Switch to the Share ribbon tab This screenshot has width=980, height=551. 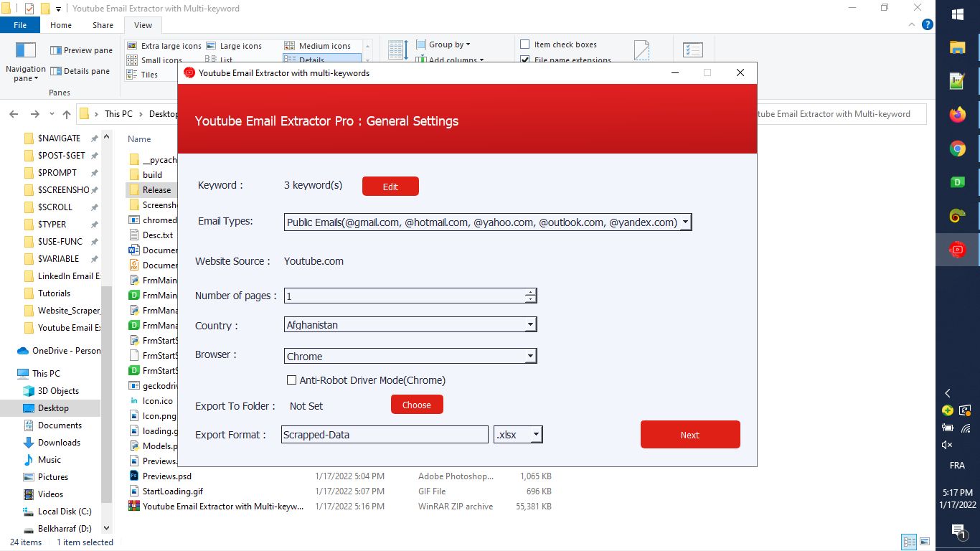(103, 25)
